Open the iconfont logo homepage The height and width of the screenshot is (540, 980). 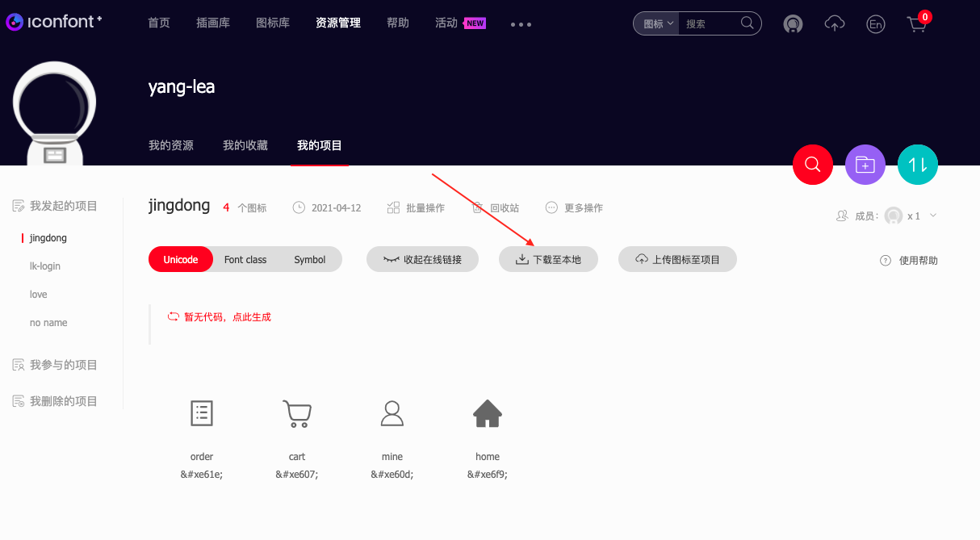54,23
